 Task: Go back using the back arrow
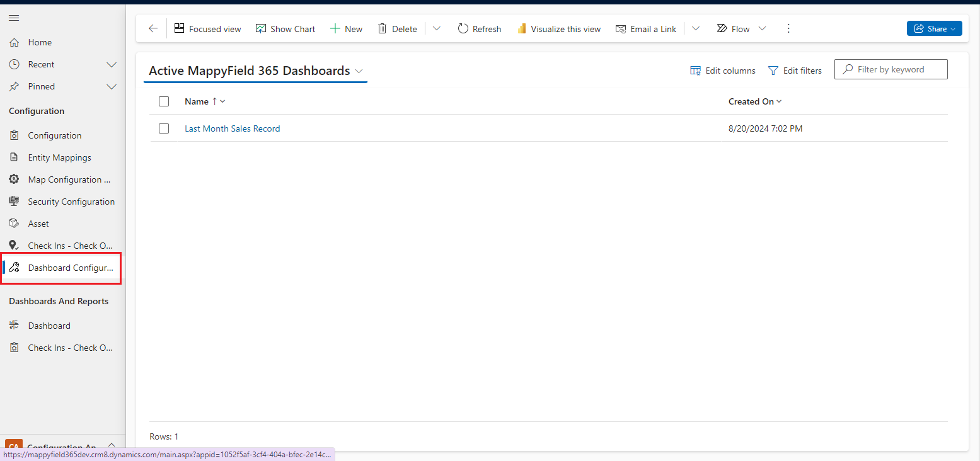[x=153, y=28]
